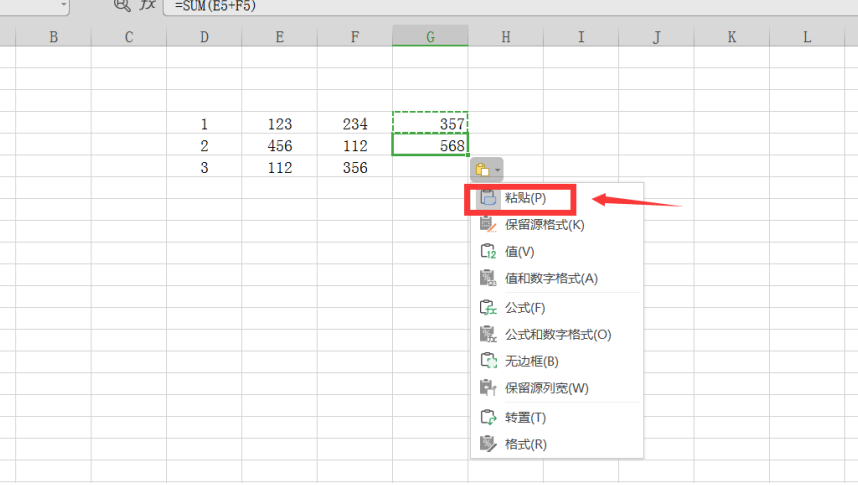Screen dimensions: 858x486
Task: Choose 公式和数字格式(O) paste option
Action: [557, 334]
